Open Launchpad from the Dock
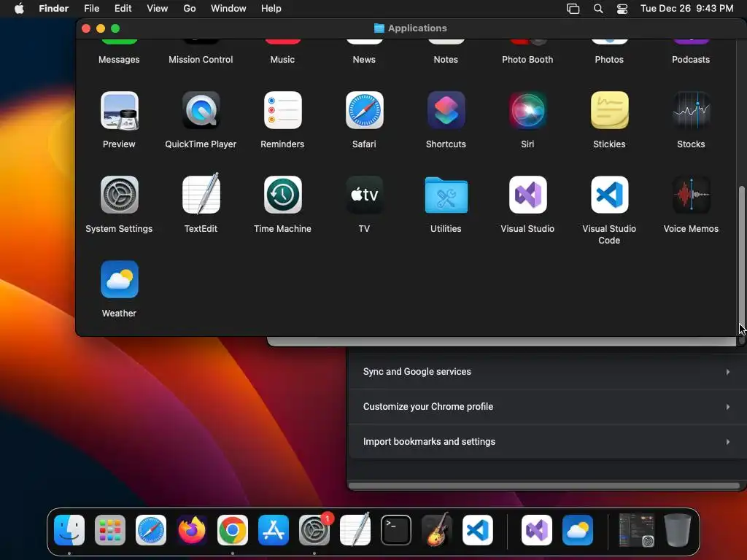The height and width of the screenshot is (560, 747). (110, 530)
